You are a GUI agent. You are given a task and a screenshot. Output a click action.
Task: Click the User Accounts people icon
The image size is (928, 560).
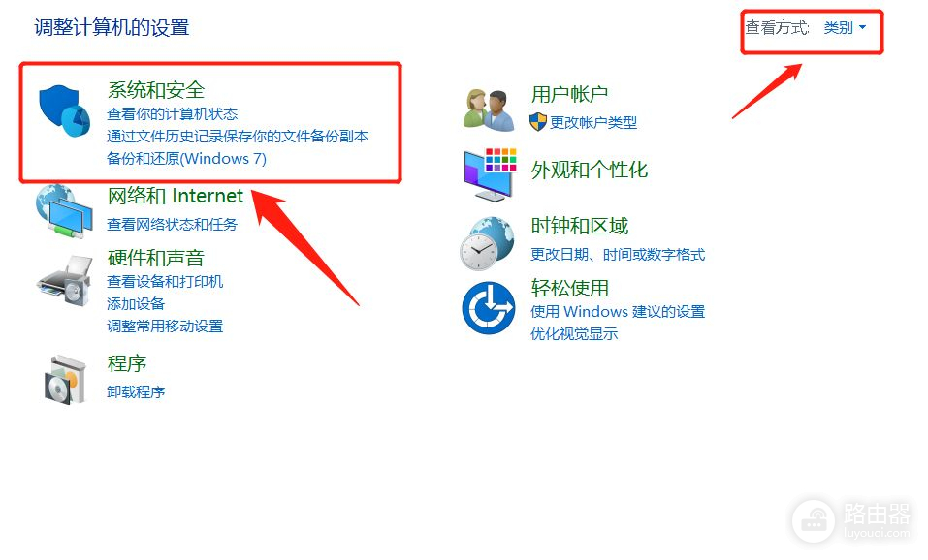click(x=489, y=109)
